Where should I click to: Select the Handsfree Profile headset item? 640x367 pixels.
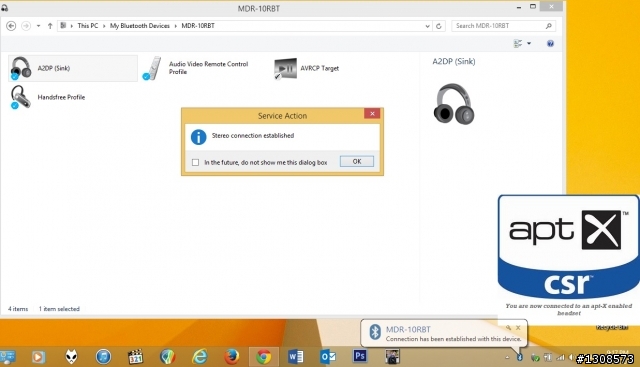(x=48, y=97)
